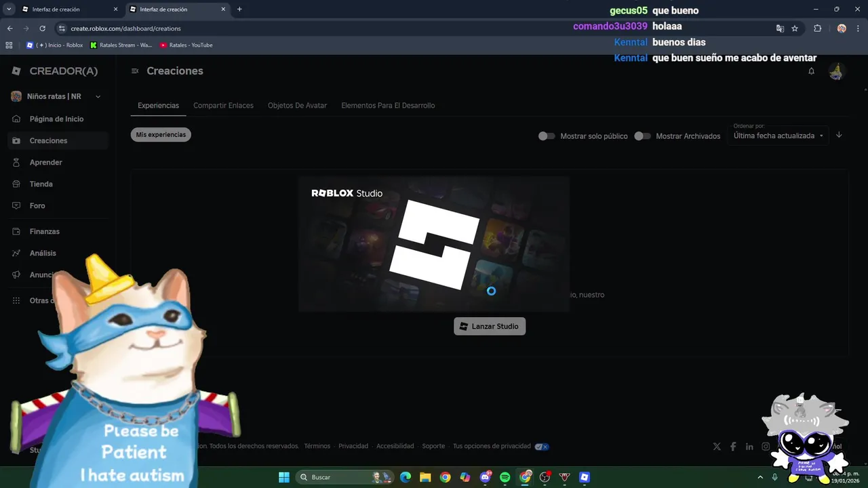Open Discord from the taskbar
868x488 pixels.
tap(485, 477)
